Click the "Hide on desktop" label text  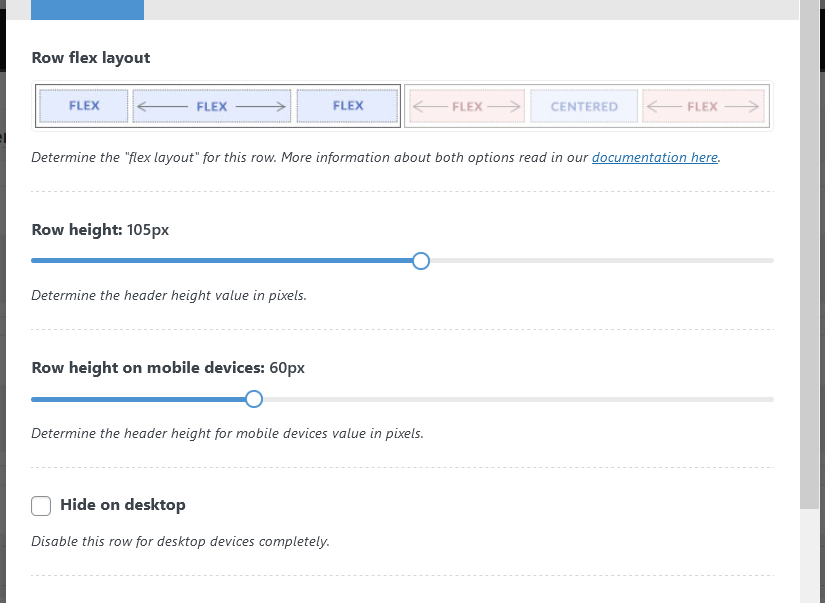(123, 505)
